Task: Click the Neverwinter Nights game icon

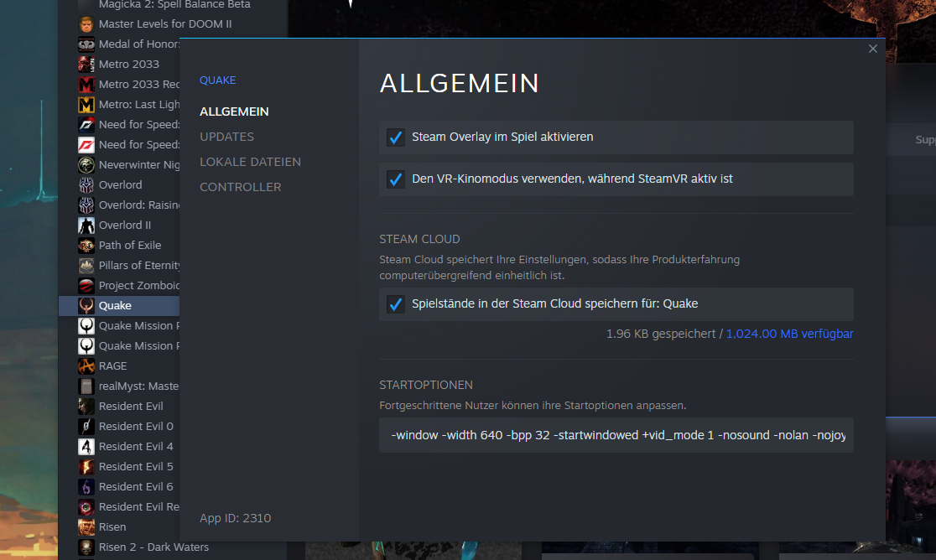Action: [x=86, y=165]
